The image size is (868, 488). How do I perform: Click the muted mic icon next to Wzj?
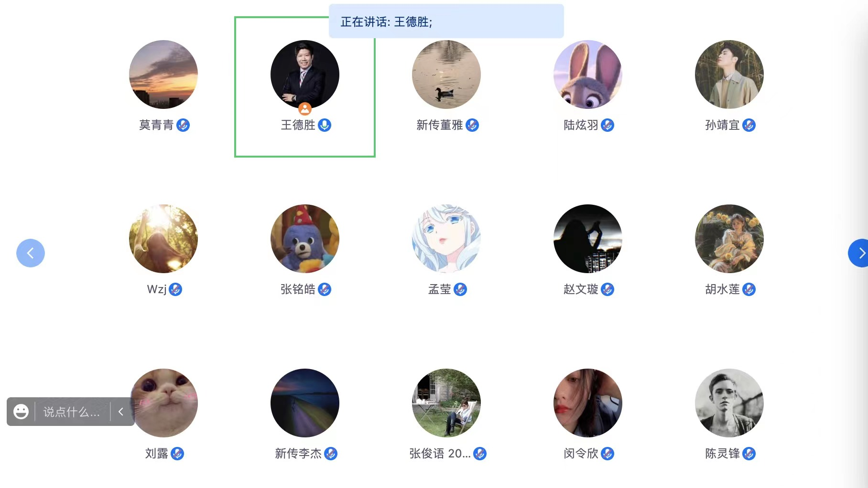coord(175,289)
